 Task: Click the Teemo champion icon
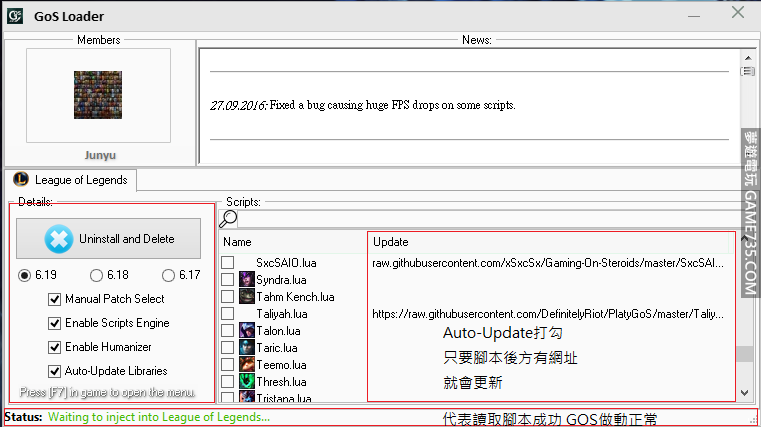pyautogui.click(x=247, y=364)
